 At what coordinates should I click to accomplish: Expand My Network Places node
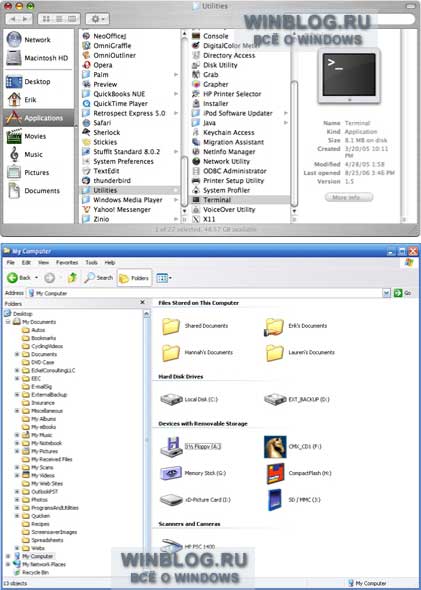(x=8, y=564)
